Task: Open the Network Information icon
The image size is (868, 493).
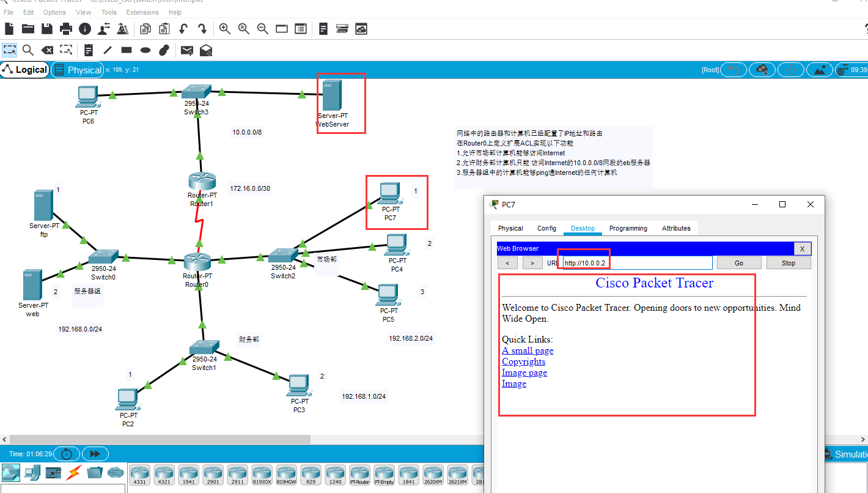Action: pyautogui.click(x=85, y=29)
